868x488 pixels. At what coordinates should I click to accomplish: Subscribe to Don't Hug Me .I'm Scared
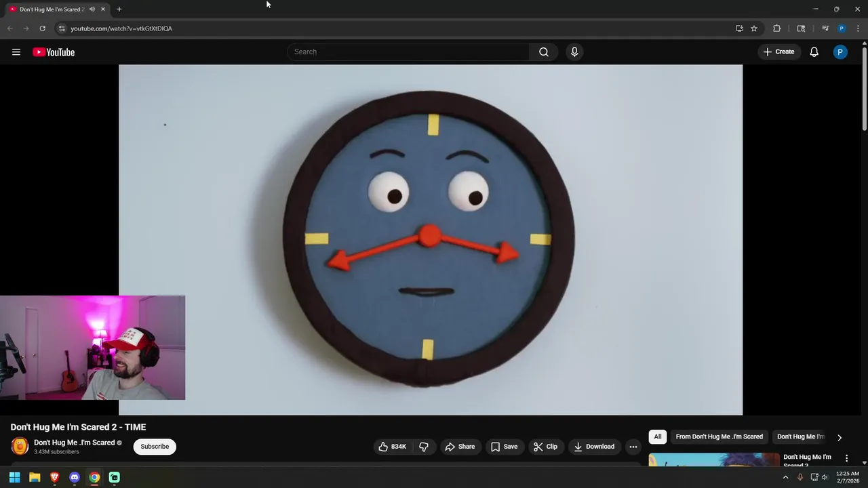pyautogui.click(x=155, y=447)
